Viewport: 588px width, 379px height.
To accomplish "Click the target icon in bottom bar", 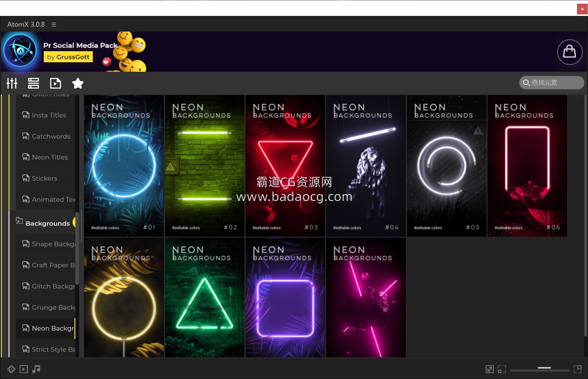I will (x=11, y=369).
